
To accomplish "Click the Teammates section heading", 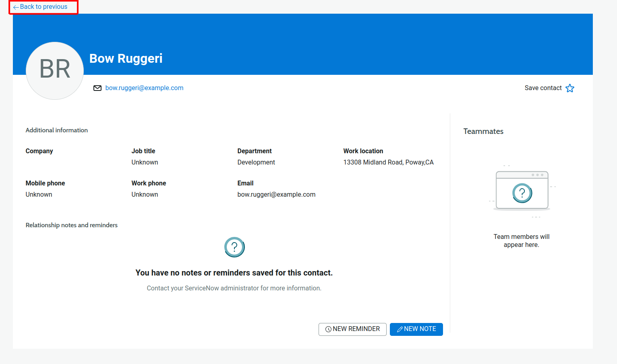I will 483,132.
